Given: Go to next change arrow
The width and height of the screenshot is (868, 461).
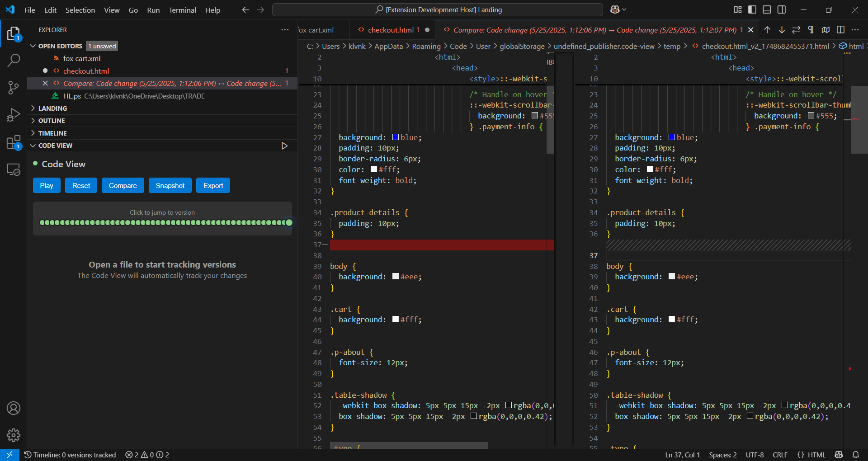Looking at the screenshot, I should (782, 30).
